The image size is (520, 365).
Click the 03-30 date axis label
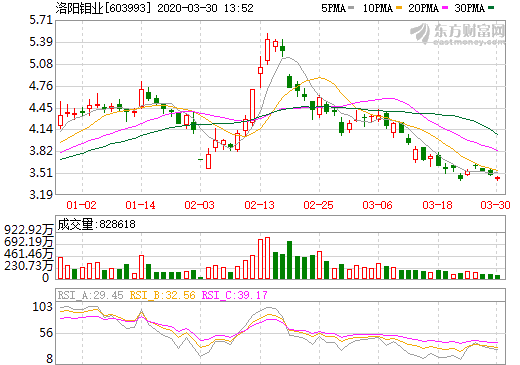(x=495, y=205)
